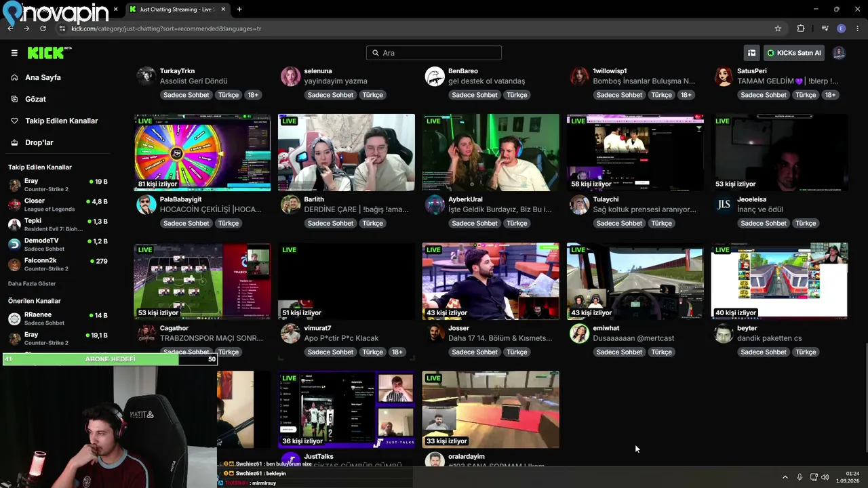868x488 pixels.
Task: Open a new browser tab with plus
Action: point(239,9)
